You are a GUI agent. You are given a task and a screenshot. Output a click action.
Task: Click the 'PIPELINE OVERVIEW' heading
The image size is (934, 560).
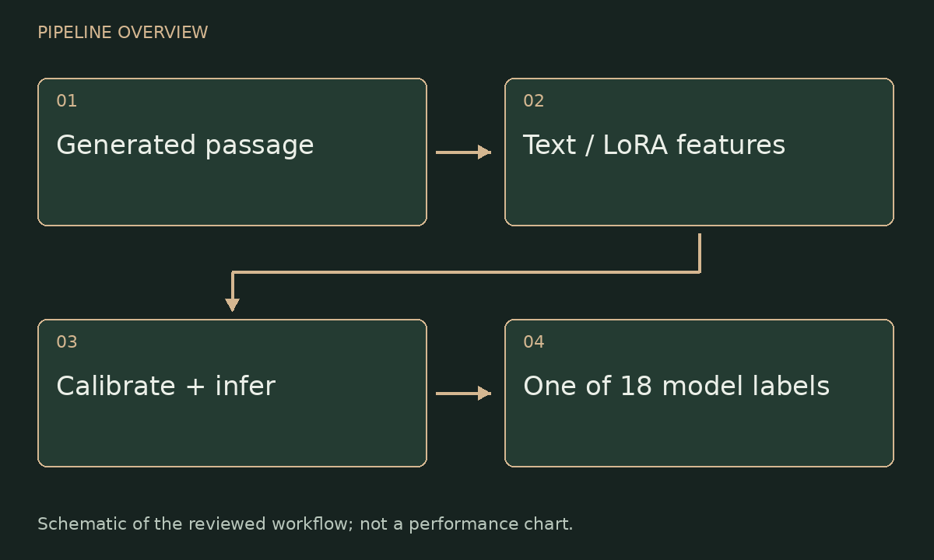point(123,33)
